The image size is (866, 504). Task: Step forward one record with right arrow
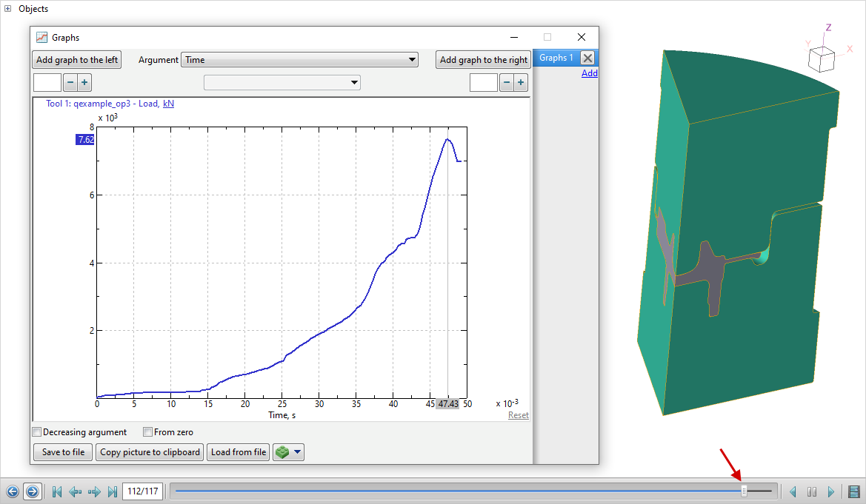(94, 491)
